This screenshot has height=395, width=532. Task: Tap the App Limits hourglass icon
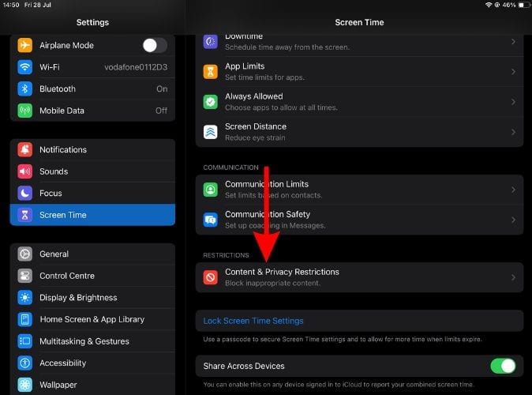tap(211, 71)
